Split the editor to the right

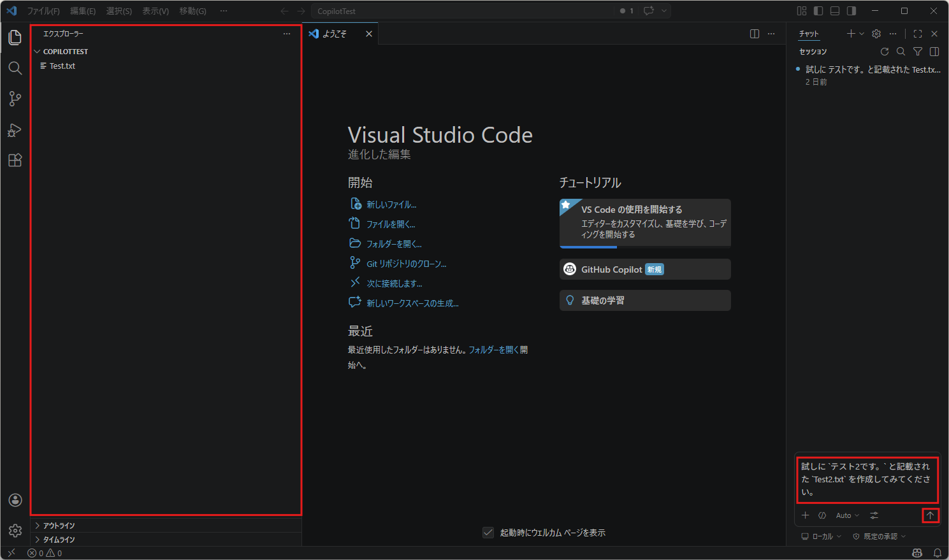[755, 34]
